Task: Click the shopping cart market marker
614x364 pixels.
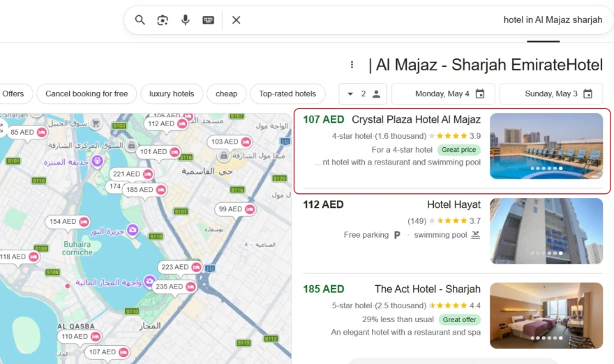Action: click(95, 123)
